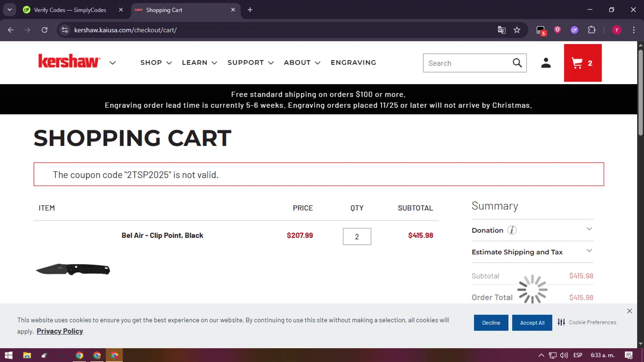Viewport: 644px width, 362px height.
Task: Click the purple circular extension icon
Action: [574, 30]
